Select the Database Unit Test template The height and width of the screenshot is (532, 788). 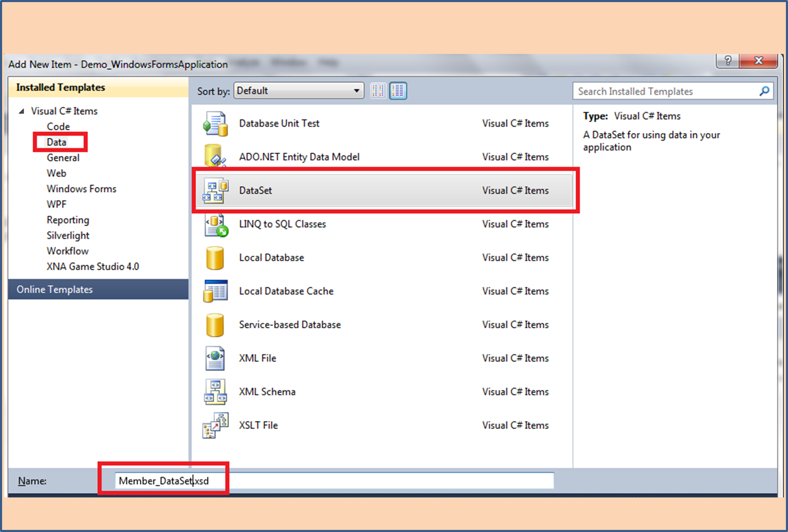279,123
